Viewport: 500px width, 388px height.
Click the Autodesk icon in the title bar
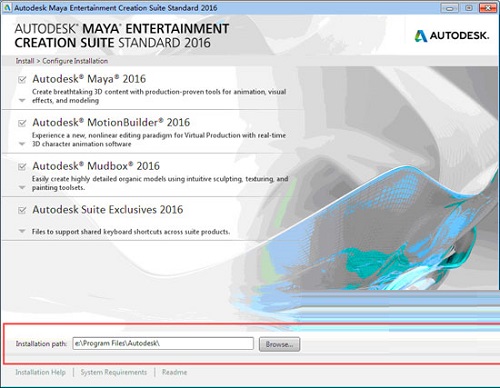[8, 8]
